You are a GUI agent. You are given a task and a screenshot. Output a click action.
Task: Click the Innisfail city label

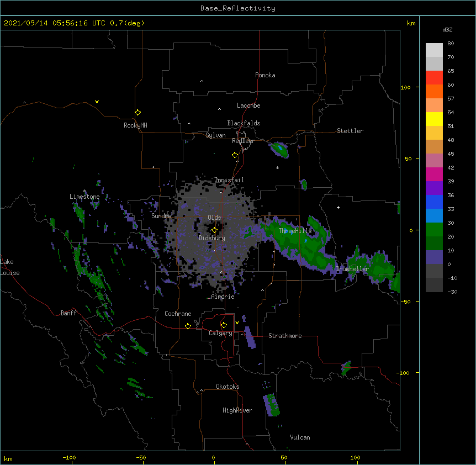[229, 180]
